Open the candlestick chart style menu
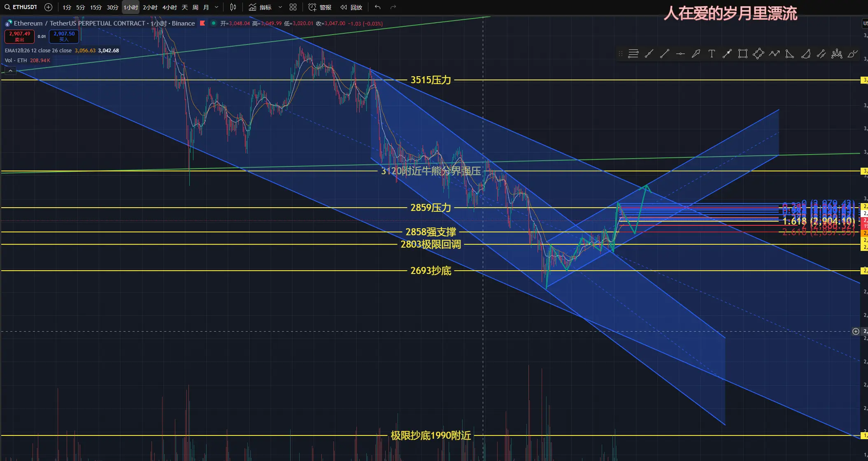Viewport: 868px width, 461px height. click(x=233, y=7)
